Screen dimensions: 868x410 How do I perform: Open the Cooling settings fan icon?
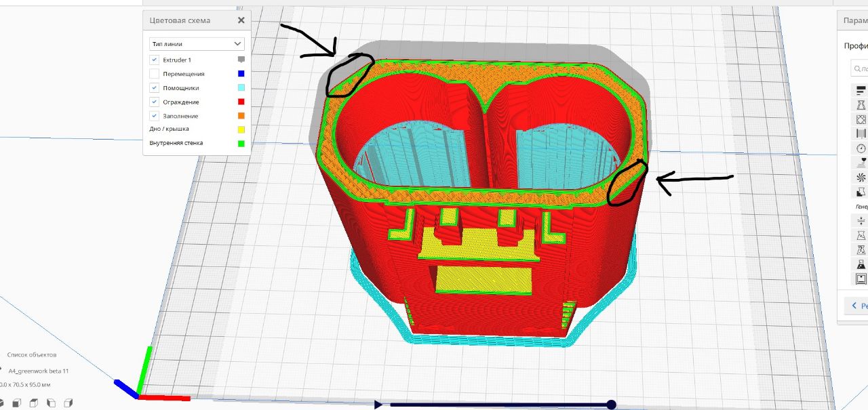click(x=861, y=177)
